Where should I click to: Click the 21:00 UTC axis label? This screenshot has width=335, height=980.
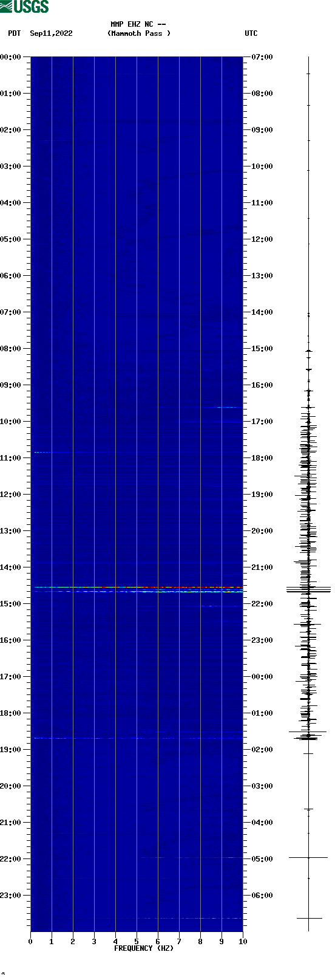coord(262,567)
